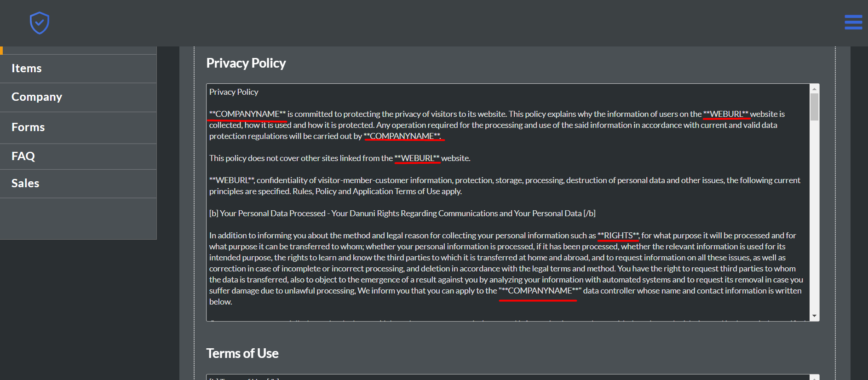
Task: Click the Privacy Policy scrollbar down arrow
Action: [814, 316]
